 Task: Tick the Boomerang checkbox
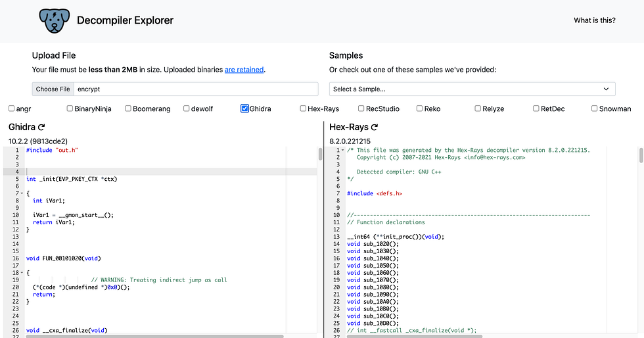128,109
